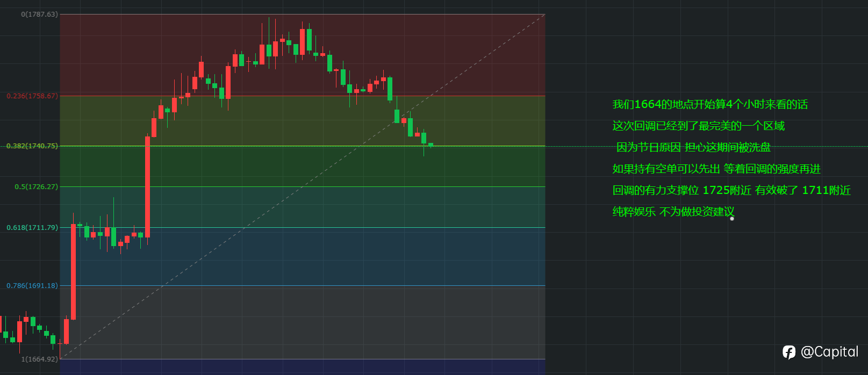Click the tall red breakout candle near 1711

(147, 187)
